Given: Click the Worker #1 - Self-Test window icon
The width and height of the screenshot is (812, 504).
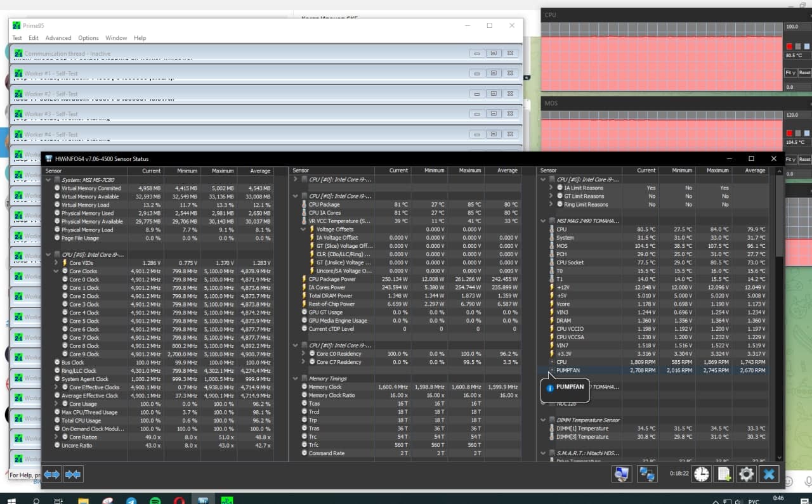Looking at the screenshot, I should [x=18, y=74].
